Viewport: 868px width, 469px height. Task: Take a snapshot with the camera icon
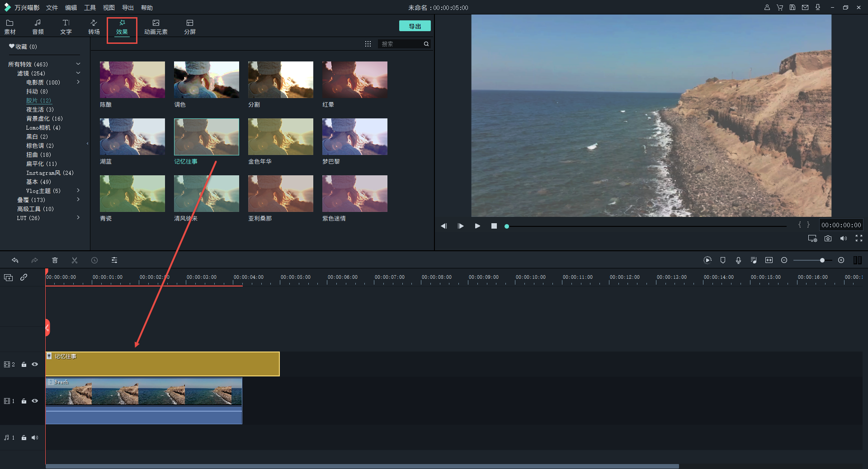tap(828, 239)
